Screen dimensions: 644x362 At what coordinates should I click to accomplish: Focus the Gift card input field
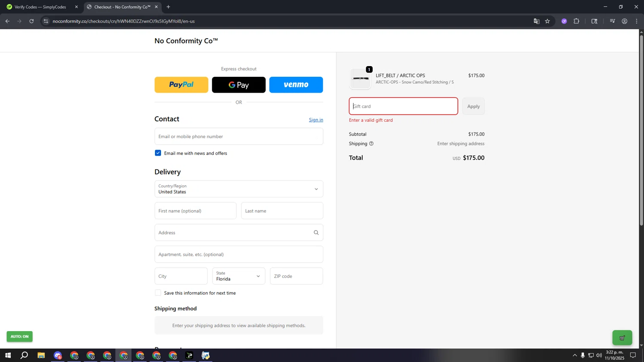(x=404, y=106)
